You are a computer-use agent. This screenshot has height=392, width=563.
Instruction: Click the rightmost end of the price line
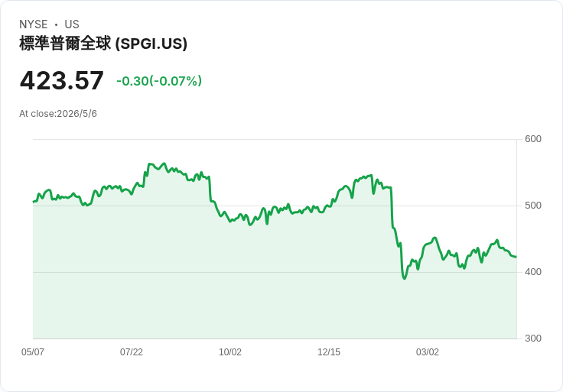click(x=516, y=257)
